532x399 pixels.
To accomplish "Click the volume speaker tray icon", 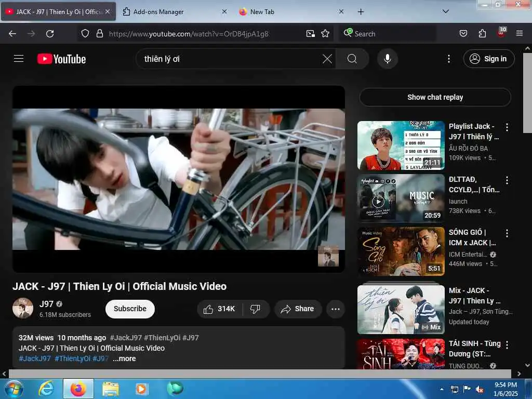I will click(480, 390).
